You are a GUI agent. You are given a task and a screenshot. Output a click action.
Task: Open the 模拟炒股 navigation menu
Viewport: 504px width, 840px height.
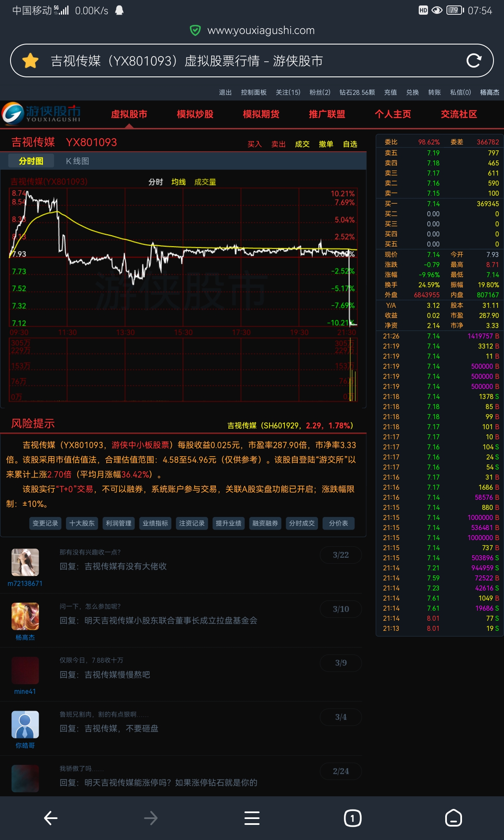point(195,114)
